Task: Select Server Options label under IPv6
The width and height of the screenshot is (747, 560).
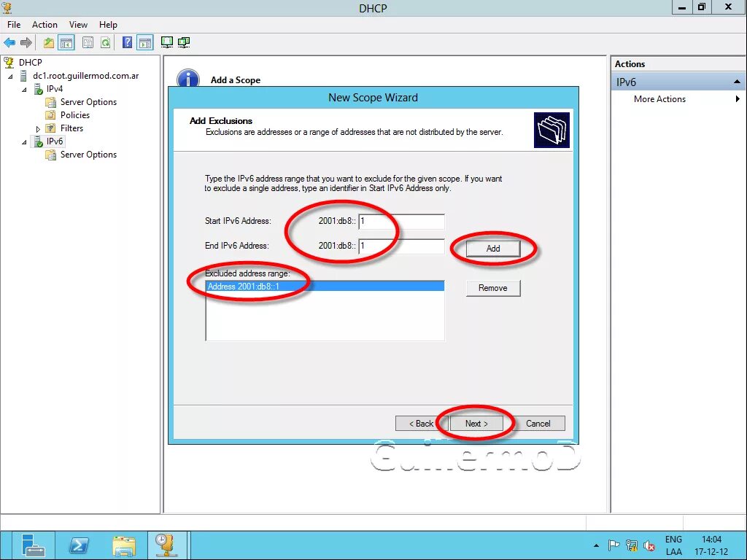Action: pos(88,155)
